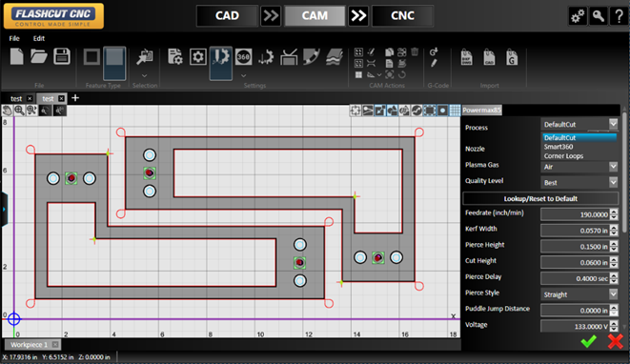Select the first 'test' document tab
Image resolution: width=630 pixels, height=364 pixels.
click(x=16, y=98)
